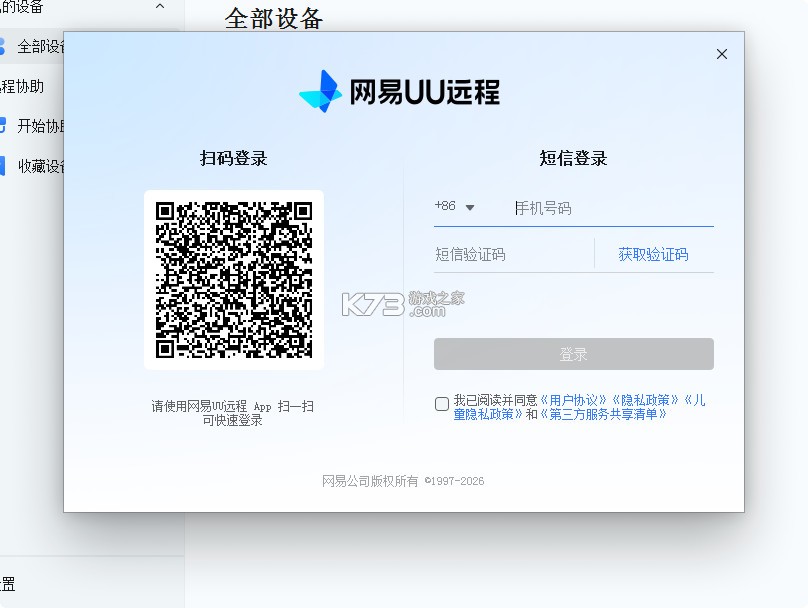This screenshot has height=608, width=808.
Task: Click the gray 登录 login button
Action: tap(574, 354)
